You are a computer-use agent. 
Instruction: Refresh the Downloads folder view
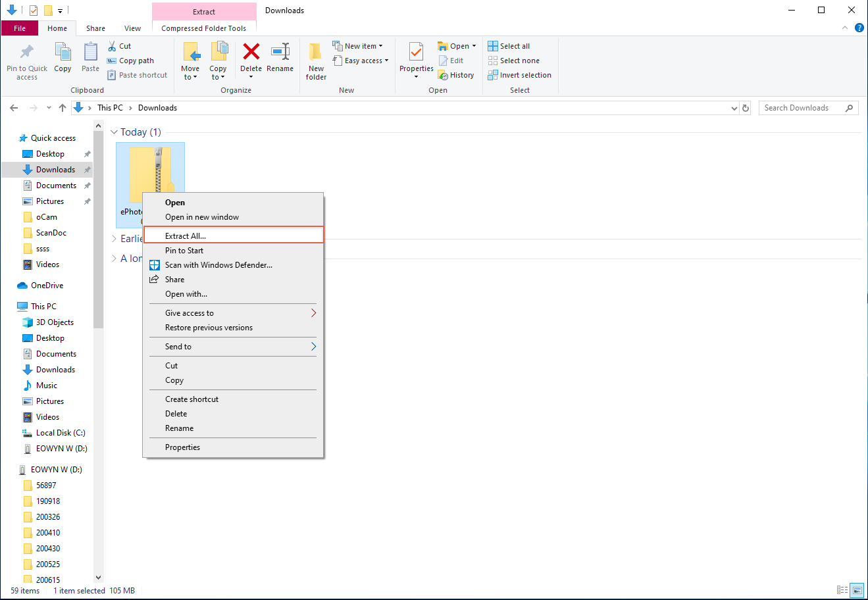pyautogui.click(x=746, y=108)
